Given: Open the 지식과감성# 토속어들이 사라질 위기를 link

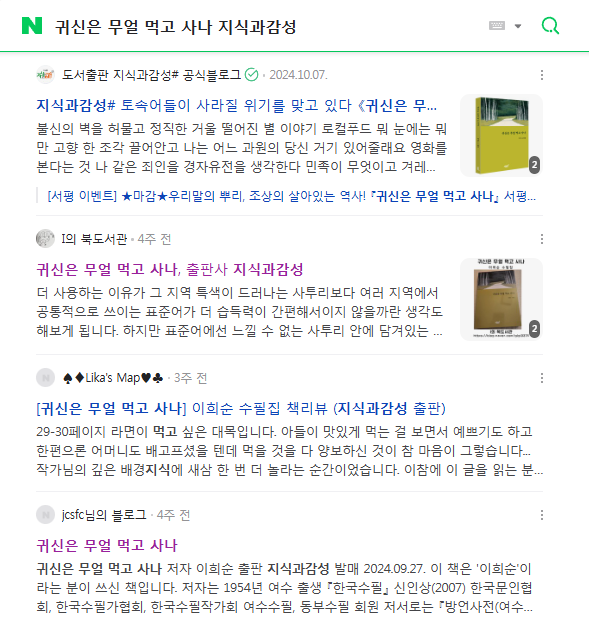Looking at the screenshot, I should [236, 105].
